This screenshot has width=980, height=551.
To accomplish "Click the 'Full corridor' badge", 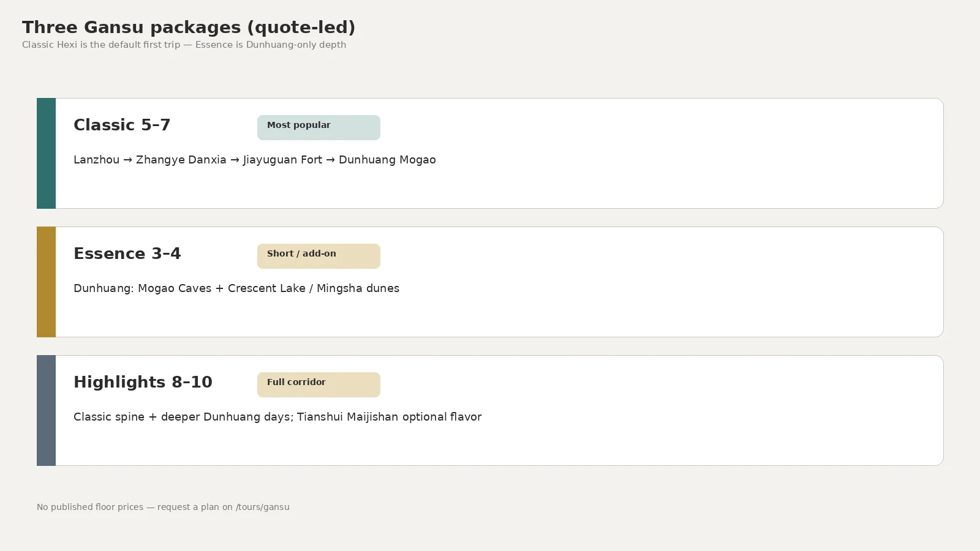I will click(x=318, y=384).
